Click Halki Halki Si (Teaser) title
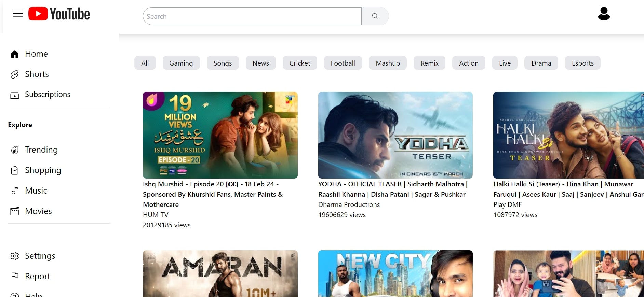The image size is (644, 297). tap(568, 189)
